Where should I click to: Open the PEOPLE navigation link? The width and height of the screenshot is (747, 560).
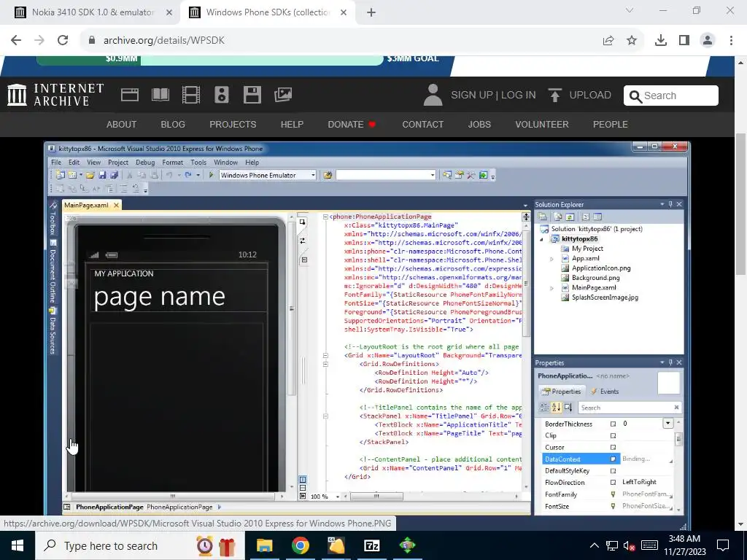pyautogui.click(x=611, y=124)
